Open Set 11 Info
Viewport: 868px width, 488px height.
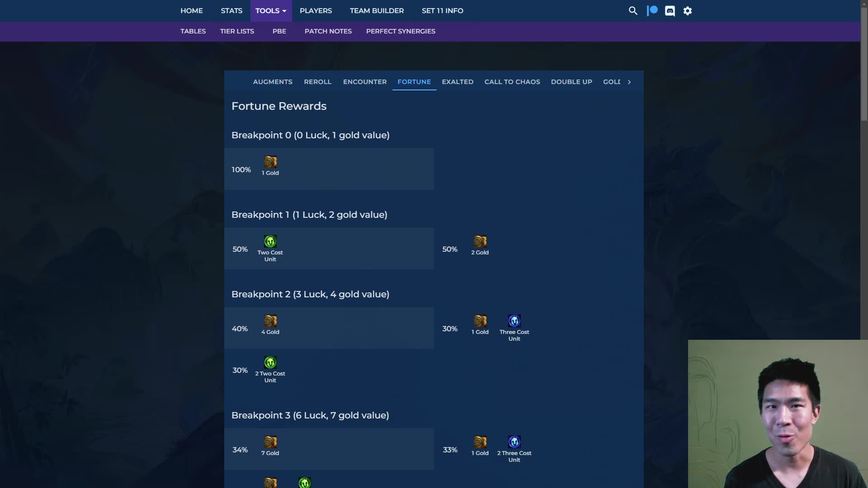tap(442, 11)
